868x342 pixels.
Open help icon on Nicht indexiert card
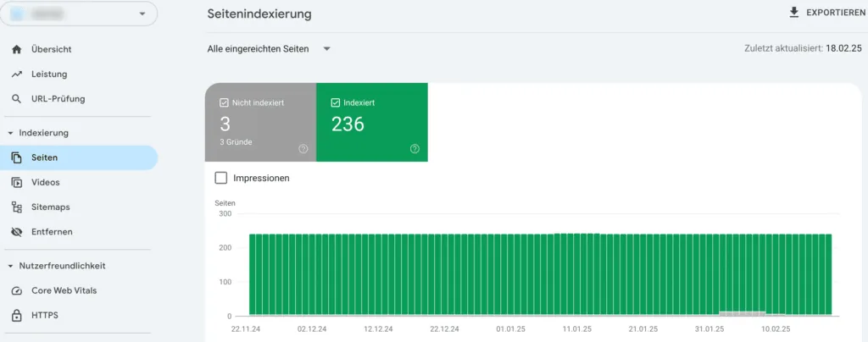click(303, 149)
